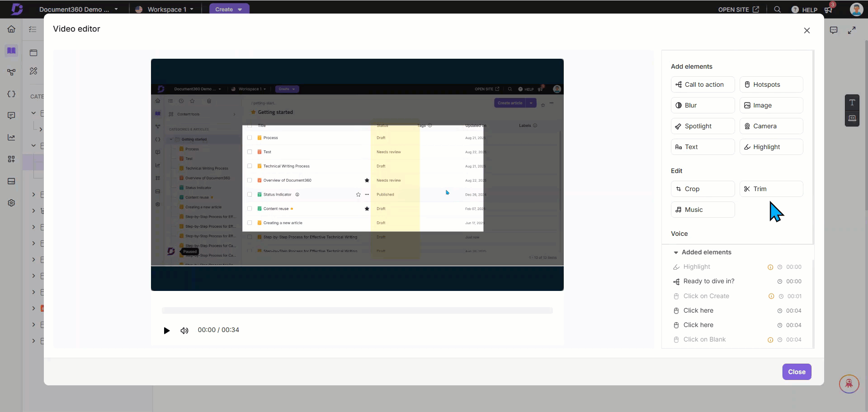Open Analytics chart icon in sidebar

coord(11,137)
